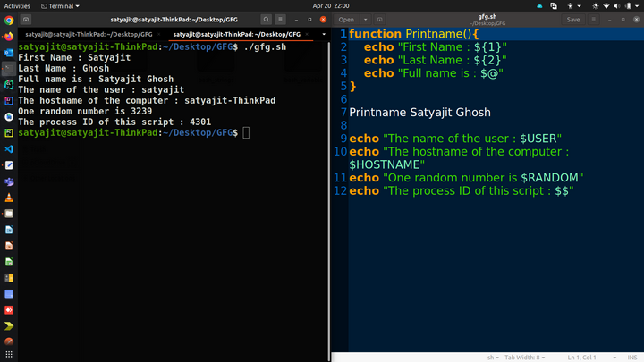Open Visual Studio Code from the dock
This screenshot has height=362, width=644.
[9, 149]
